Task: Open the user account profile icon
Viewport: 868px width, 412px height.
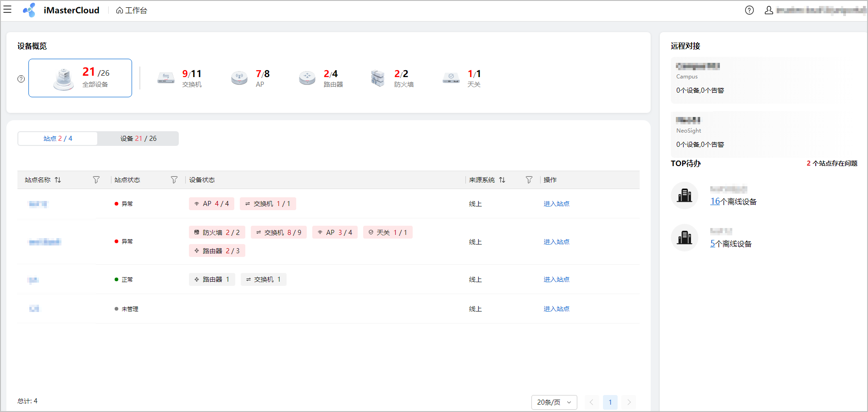Action: click(x=768, y=10)
